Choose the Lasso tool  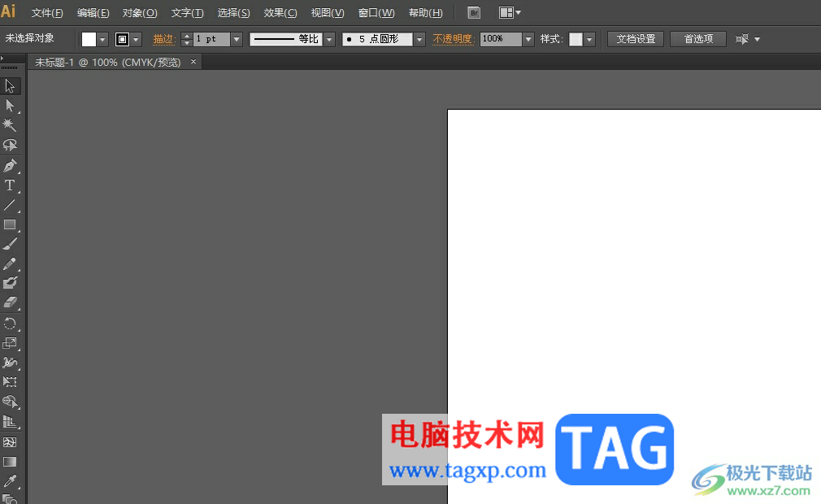[x=10, y=145]
